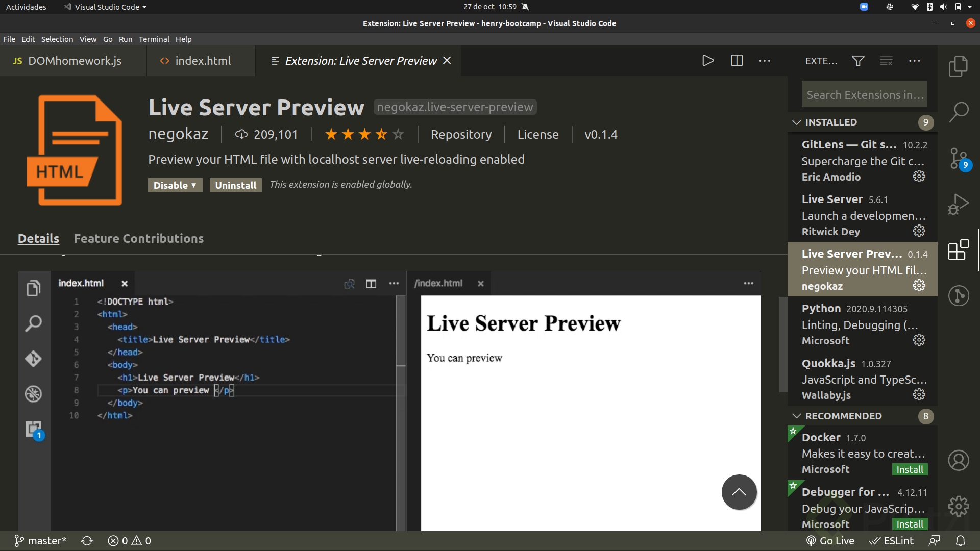
Task: Click the negokaz publisher name
Action: 178,134
